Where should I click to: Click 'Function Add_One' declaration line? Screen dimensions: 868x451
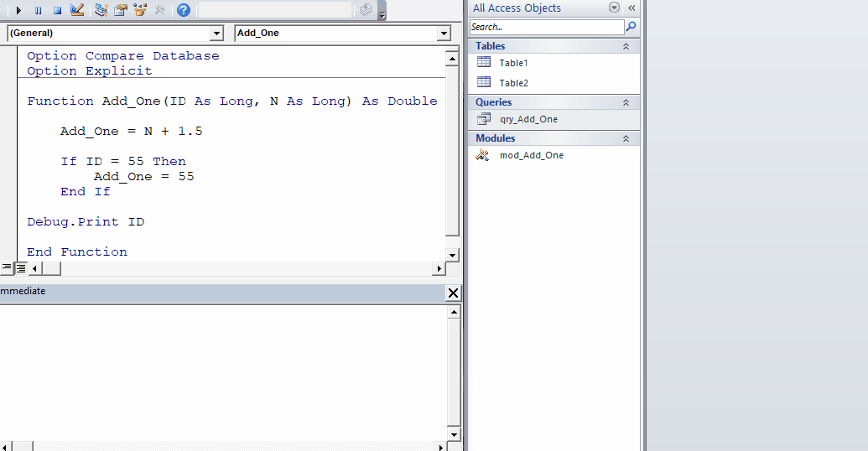click(232, 101)
